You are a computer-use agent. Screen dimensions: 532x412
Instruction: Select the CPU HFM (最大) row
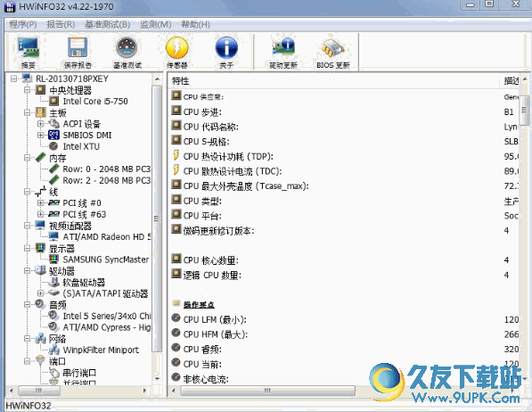click(x=345, y=334)
